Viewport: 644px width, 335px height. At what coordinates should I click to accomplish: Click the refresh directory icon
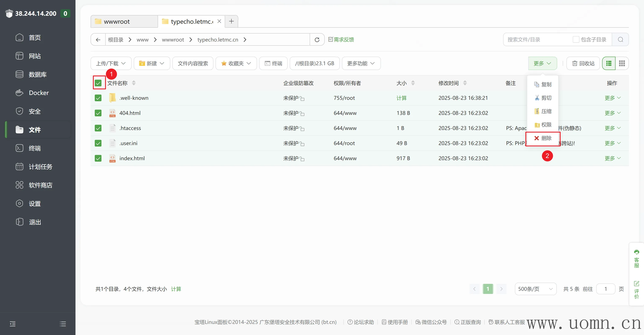pos(317,39)
